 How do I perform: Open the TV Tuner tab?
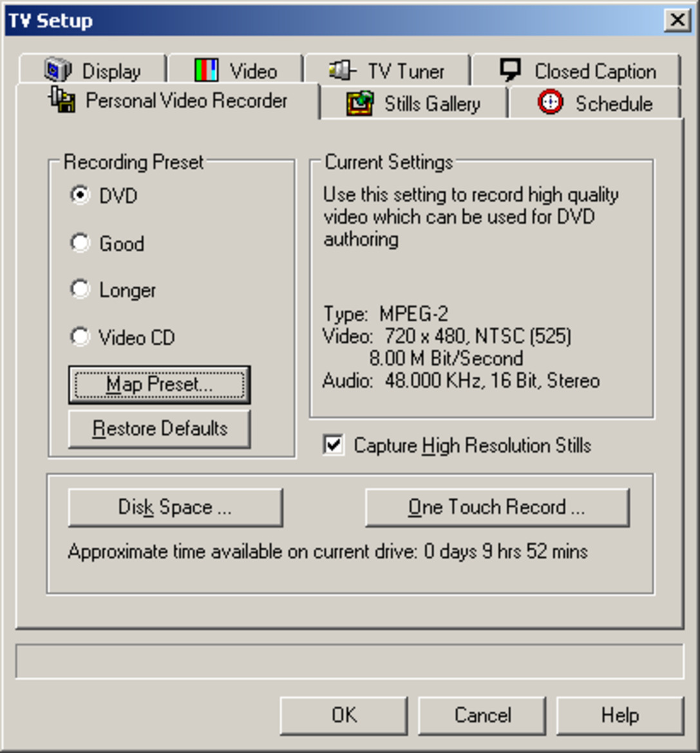(387, 70)
